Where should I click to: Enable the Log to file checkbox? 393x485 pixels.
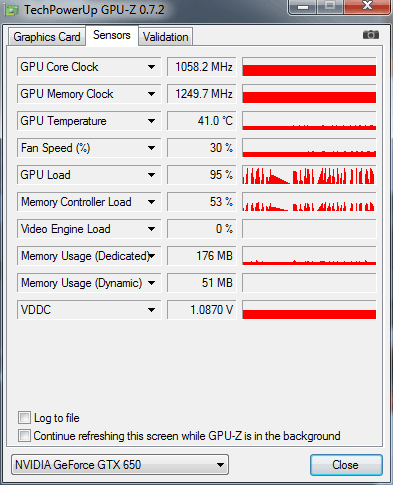point(24,417)
